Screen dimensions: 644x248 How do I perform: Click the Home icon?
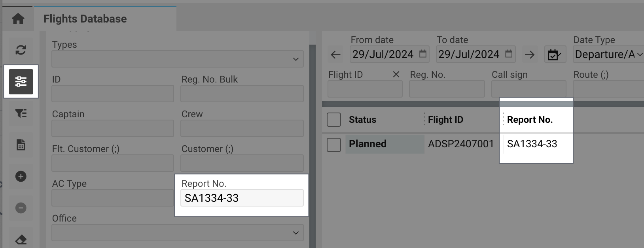tap(18, 19)
